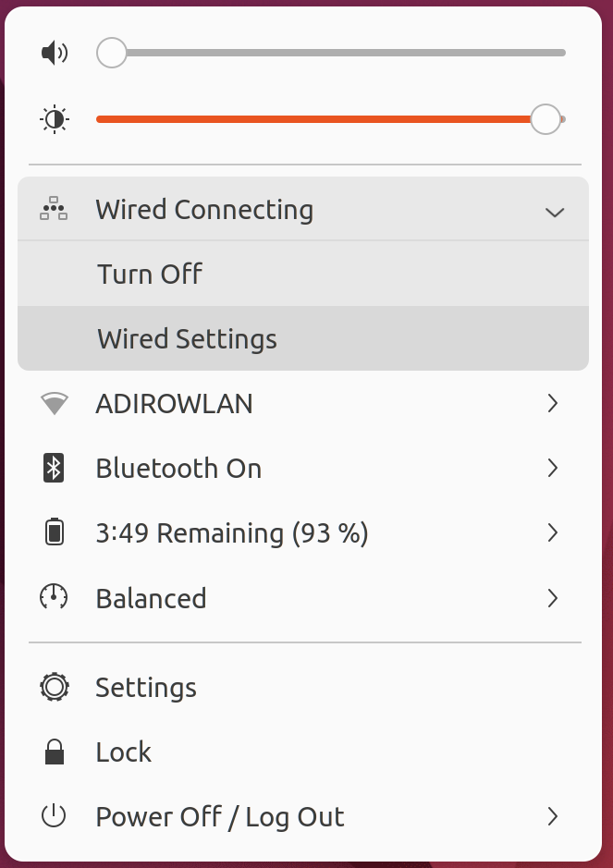Click the speaker volume icon
Image resolution: width=613 pixels, height=868 pixels.
55,53
